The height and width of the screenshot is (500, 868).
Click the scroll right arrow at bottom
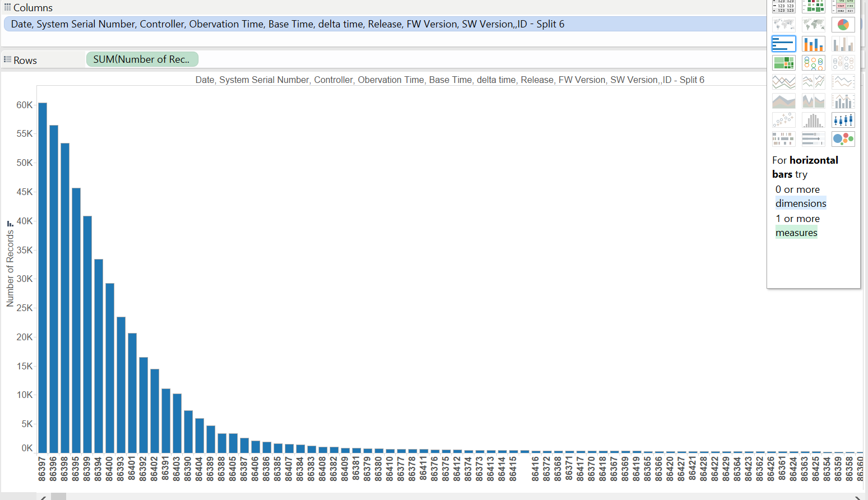point(857,497)
